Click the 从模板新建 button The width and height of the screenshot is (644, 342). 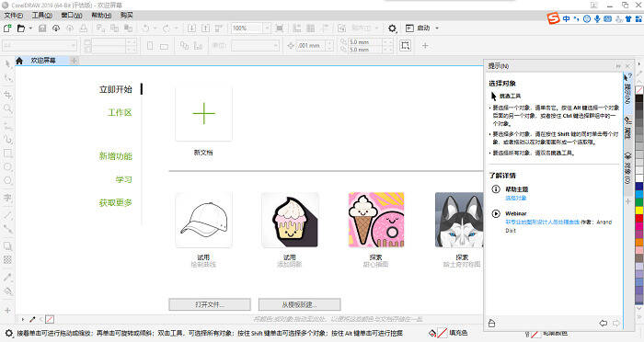click(299, 304)
